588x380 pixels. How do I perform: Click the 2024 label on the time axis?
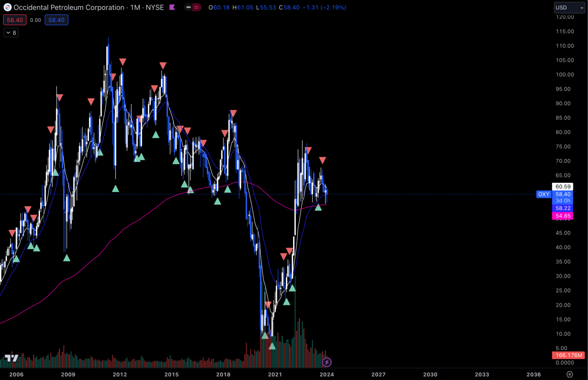(327, 375)
